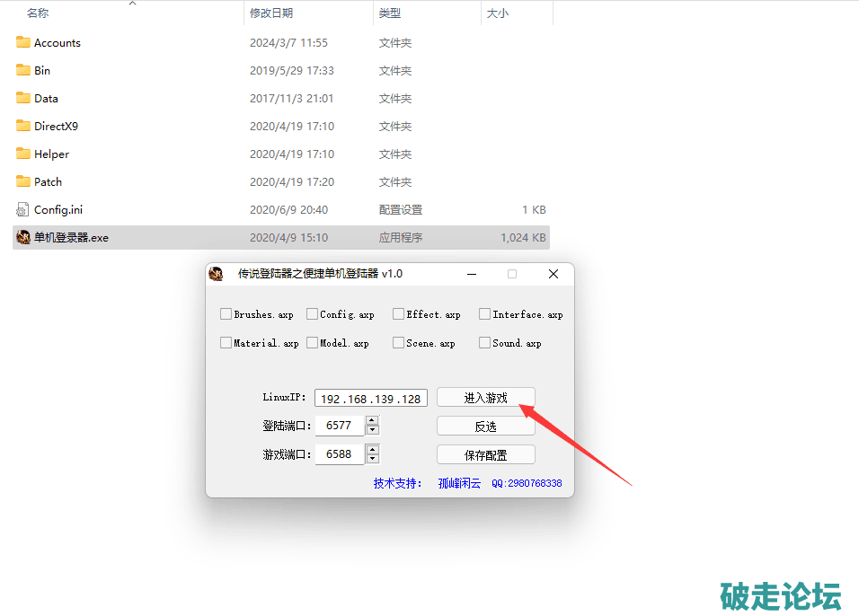The height and width of the screenshot is (616, 859).
Task: Select the Helper folder icon
Action: tap(23, 154)
